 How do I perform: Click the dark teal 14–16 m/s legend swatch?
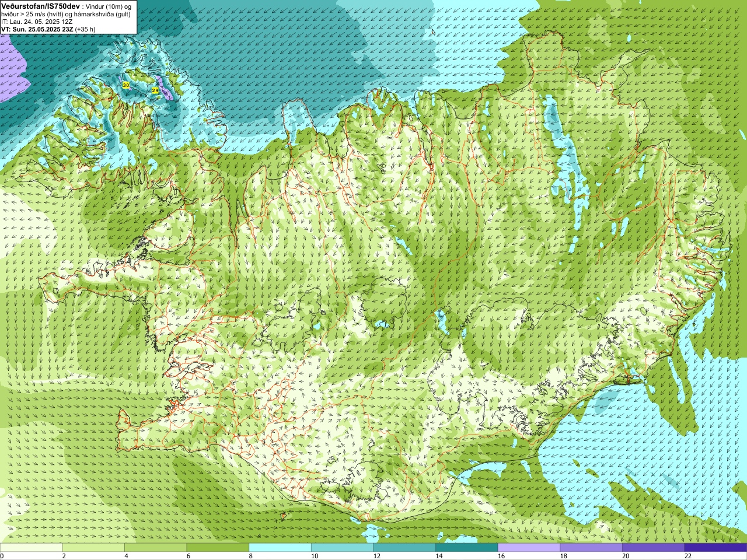point(466,548)
